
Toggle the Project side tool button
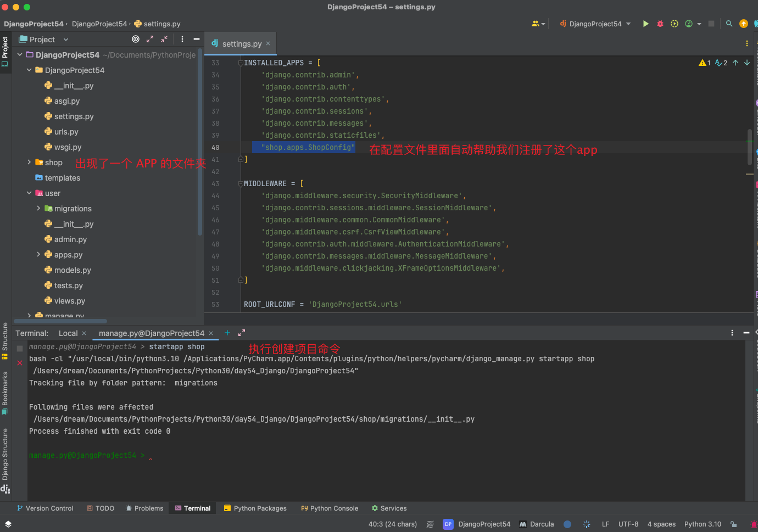tap(5, 52)
